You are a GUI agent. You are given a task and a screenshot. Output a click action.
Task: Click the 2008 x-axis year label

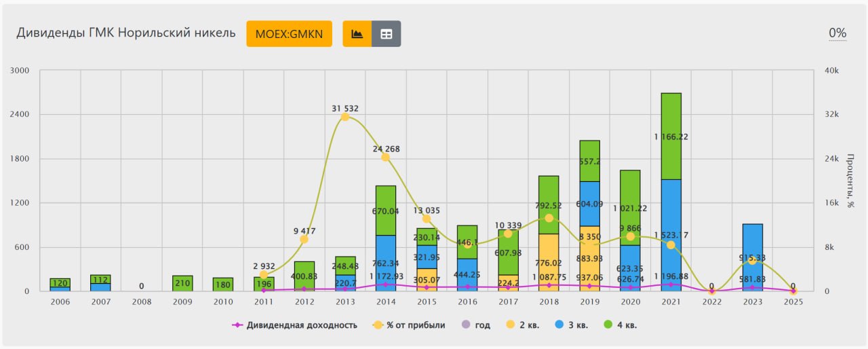click(x=142, y=302)
